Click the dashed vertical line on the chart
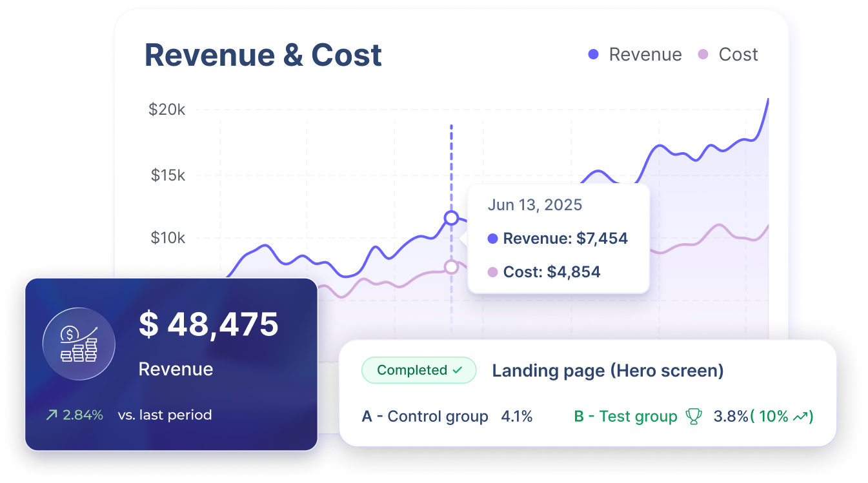The image size is (868, 483). coord(451,161)
